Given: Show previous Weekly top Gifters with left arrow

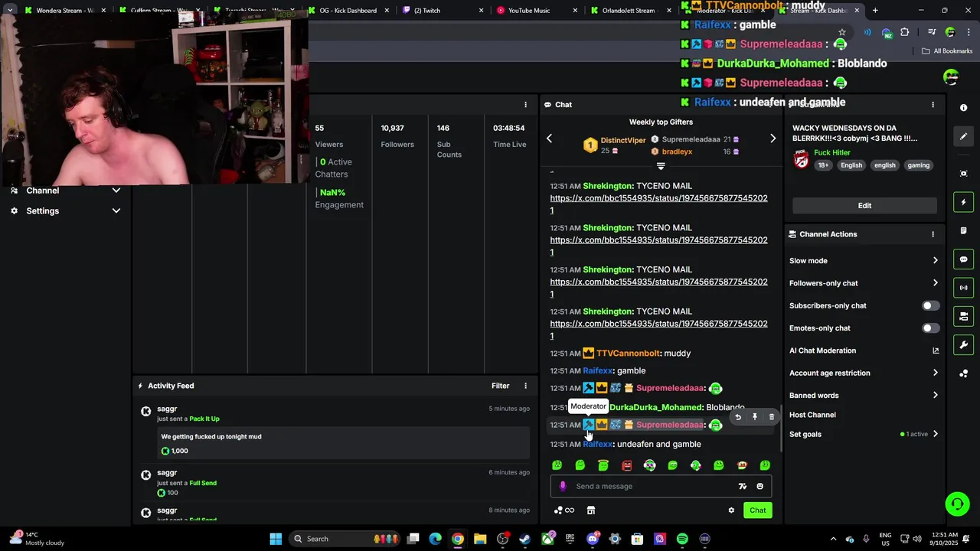Looking at the screenshot, I should pos(549,139).
